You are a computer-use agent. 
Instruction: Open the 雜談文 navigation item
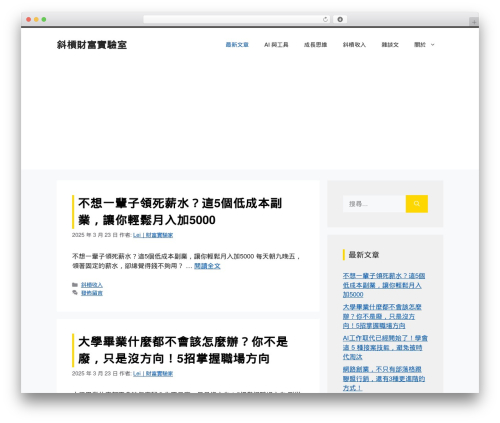[390, 45]
